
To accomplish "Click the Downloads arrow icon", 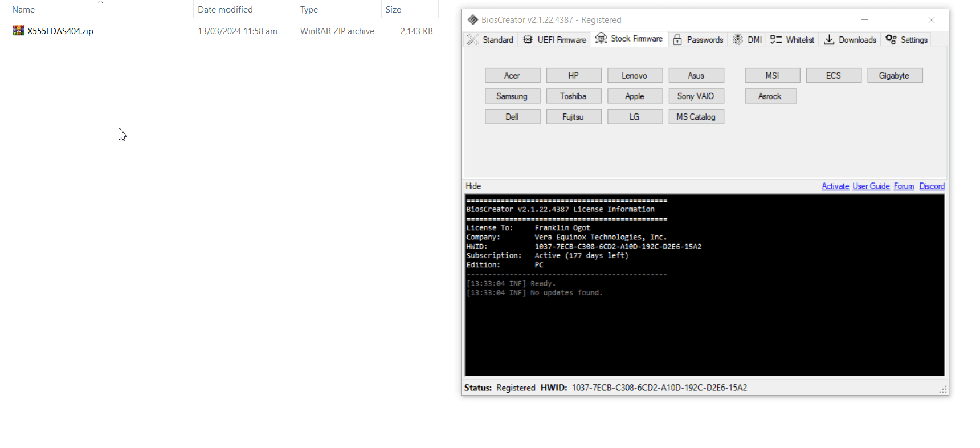I will point(829,39).
